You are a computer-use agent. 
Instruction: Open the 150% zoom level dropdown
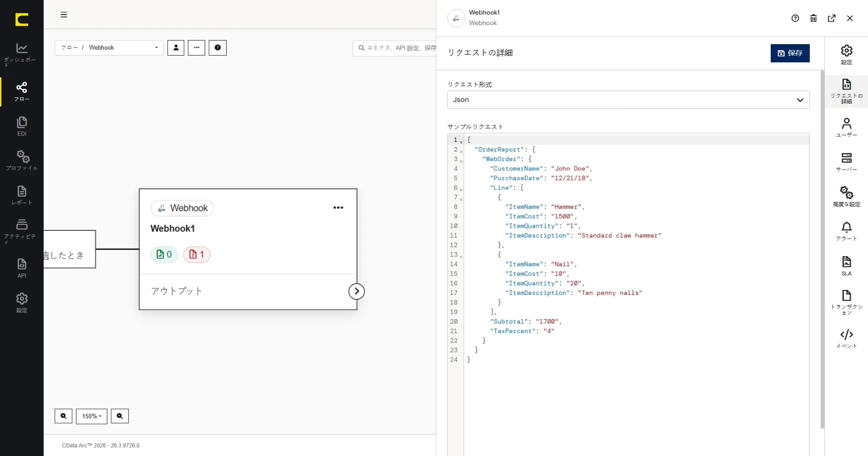point(92,416)
